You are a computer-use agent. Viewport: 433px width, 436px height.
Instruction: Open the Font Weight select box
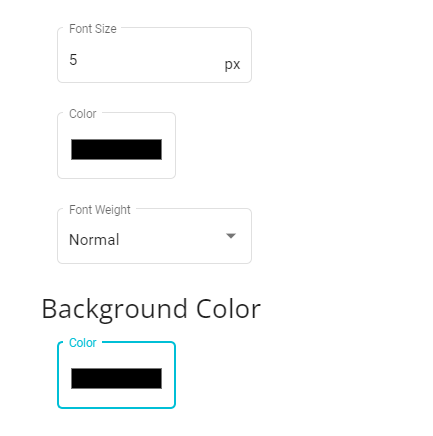(154, 236)
